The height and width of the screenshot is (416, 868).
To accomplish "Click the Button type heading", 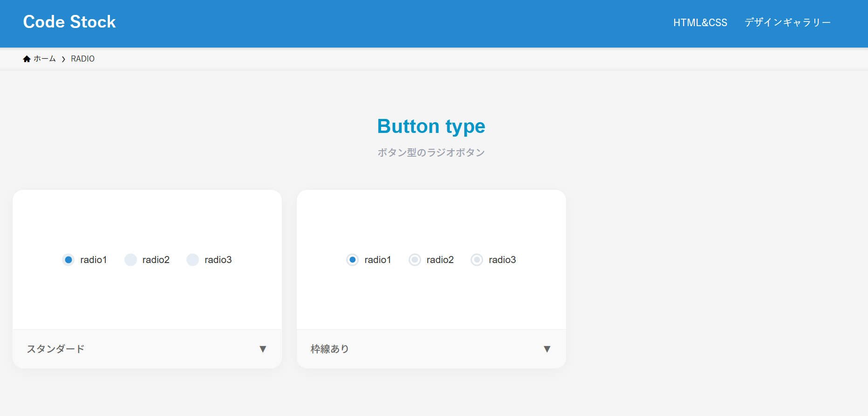I will click(431, 126).
